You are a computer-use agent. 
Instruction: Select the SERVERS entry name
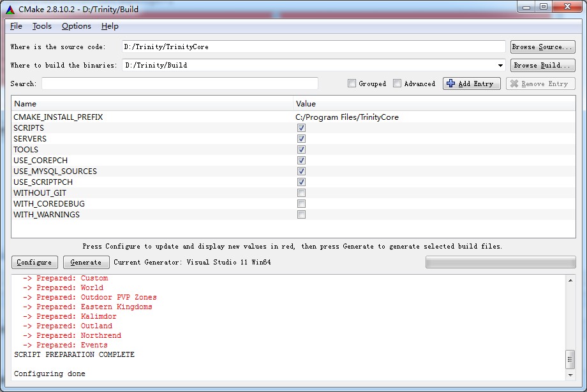pos(30,139)
